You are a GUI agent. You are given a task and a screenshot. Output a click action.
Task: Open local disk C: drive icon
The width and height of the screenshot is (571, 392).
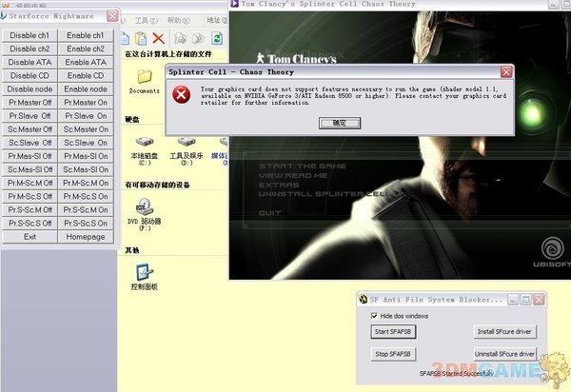(x=145, y=143)
